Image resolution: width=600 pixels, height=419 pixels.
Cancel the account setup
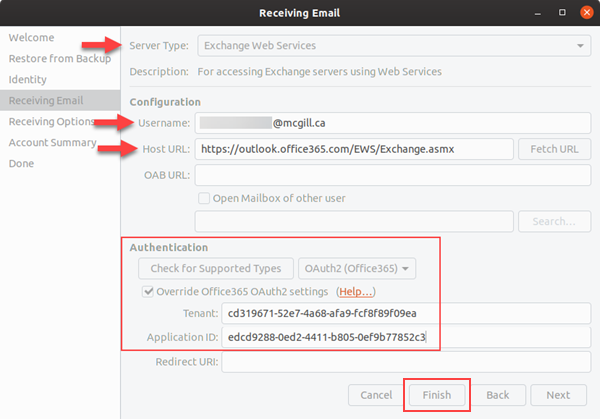tap(376, 395)
